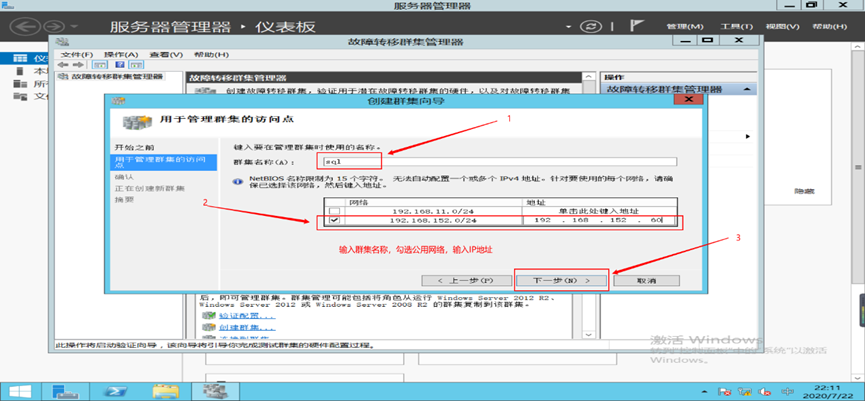Click scroll down arrow in cluster manager center pane
This screenshot has width=865, height=401.
point(588,335)
